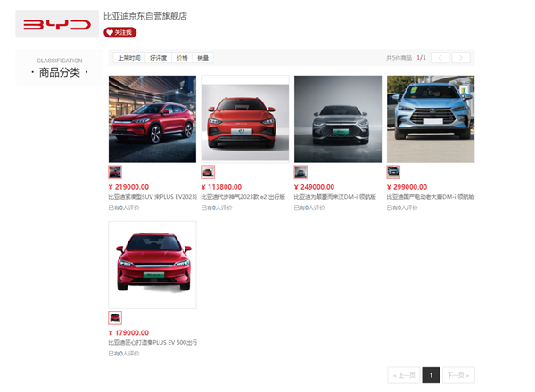Open the red 秦PLUS EV sedan product image
Screen dimensions: 535x392
[x=152, y=265]
